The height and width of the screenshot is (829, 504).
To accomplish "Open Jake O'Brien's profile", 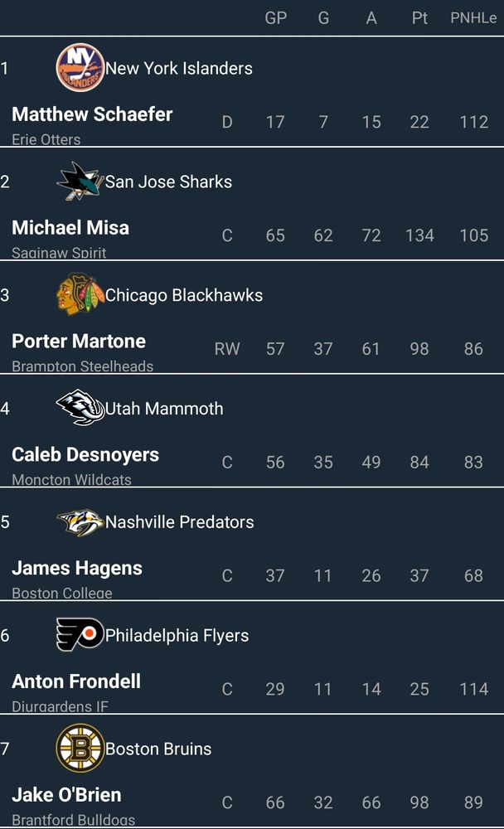I will coord(66,795).
